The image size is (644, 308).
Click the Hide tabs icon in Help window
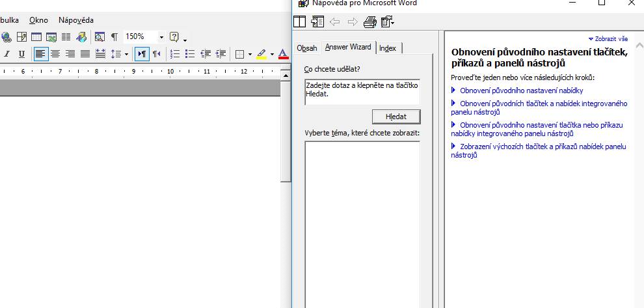point(317,21)
